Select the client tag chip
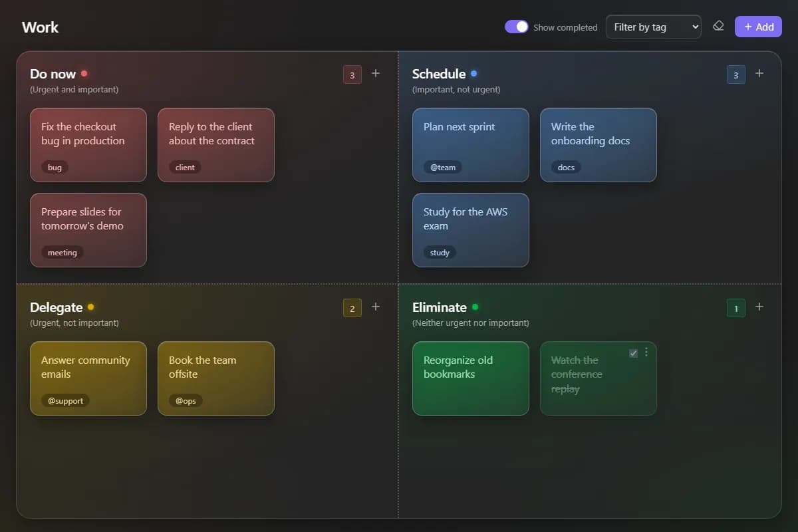Image resolution: width=798 pixels, height=532 pixels. coord(185,168)
